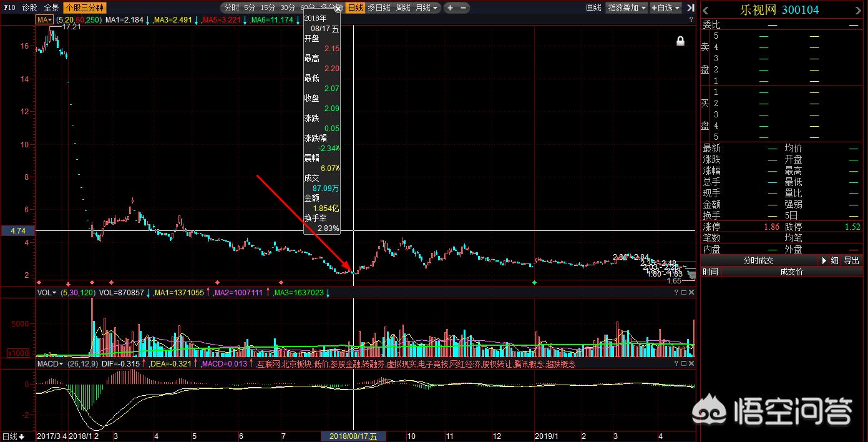Toggle the 个股三分钟 view button
The height and width of the screenshot is (442, 868).
click(84, 7)
